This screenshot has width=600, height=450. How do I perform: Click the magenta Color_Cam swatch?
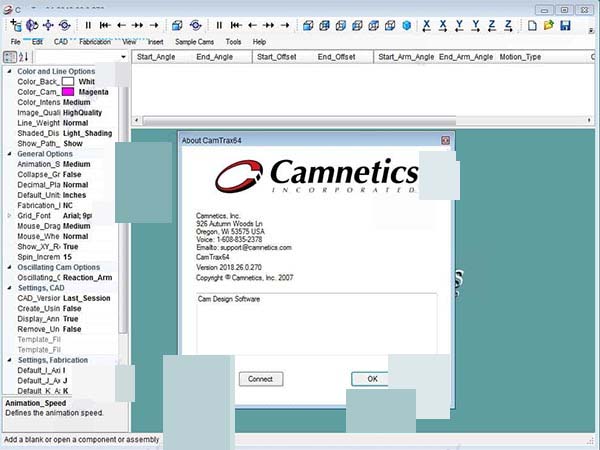click(68, 92)
